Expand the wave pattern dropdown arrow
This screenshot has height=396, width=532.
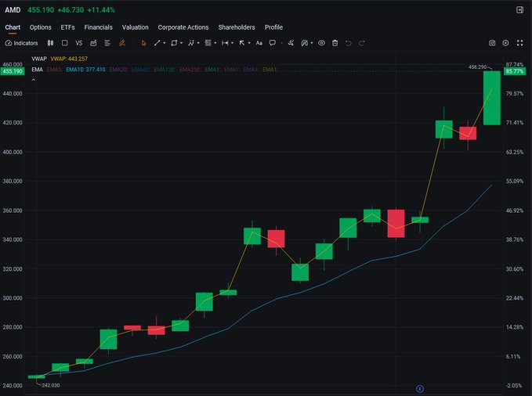click(x=198, y=43)
